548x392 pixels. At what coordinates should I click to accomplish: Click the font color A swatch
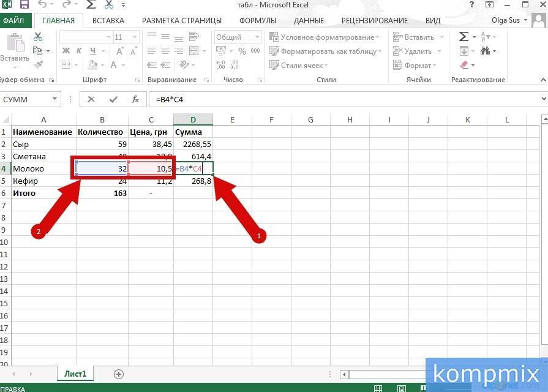[x=114, y=64]
